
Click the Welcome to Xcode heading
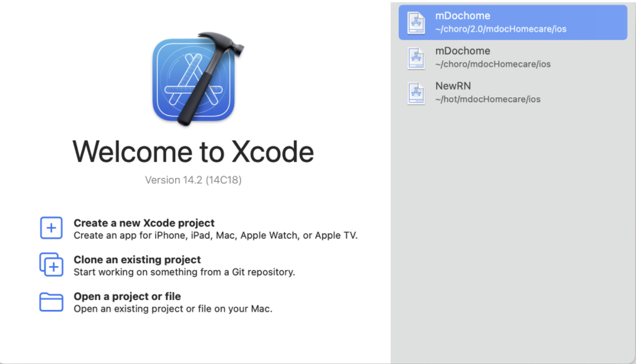click(x=193, y=151)
